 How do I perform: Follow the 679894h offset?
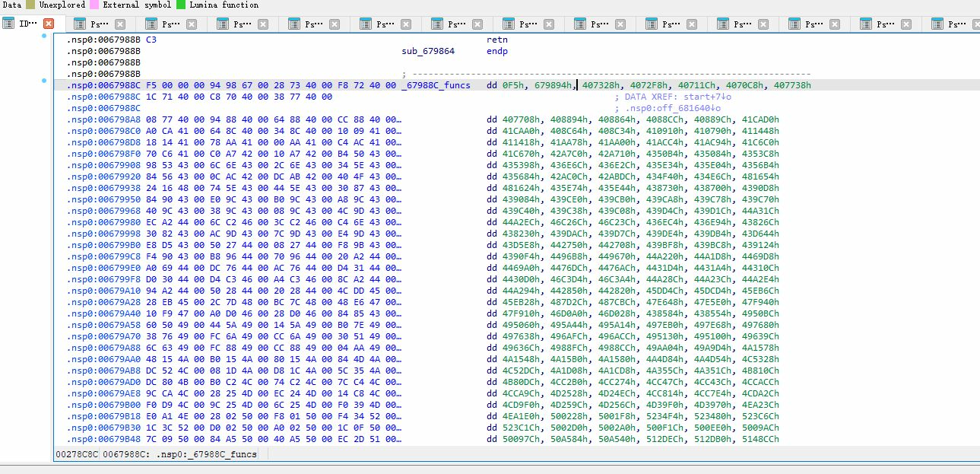tap(553, 85)
